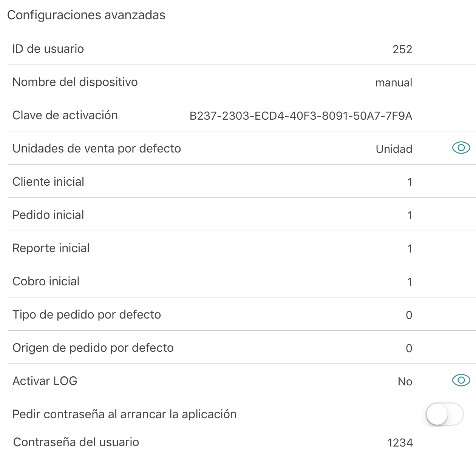Toggle Pedir contraseña al arrancar la aplicación switch
This screenshot has height=459, width=476.
[x=444, y=414]
